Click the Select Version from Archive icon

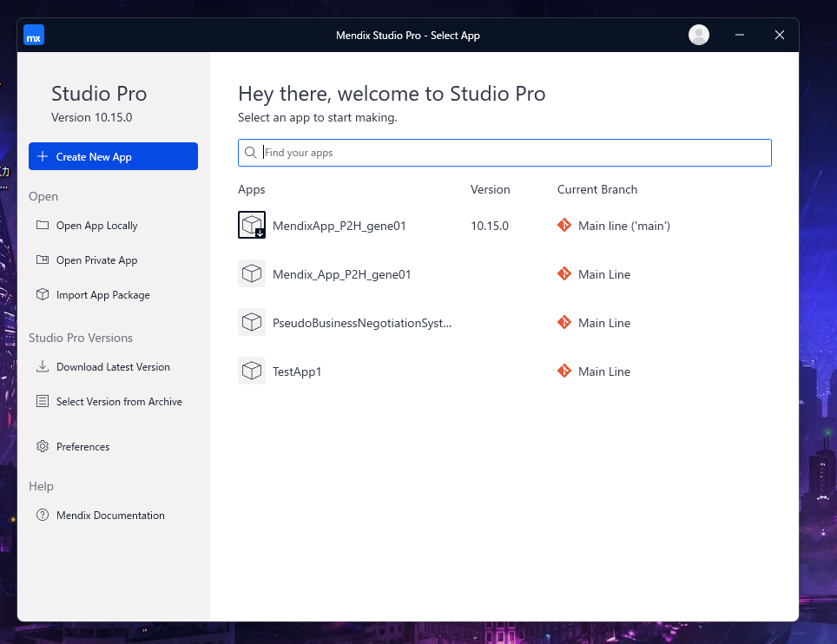43,401
